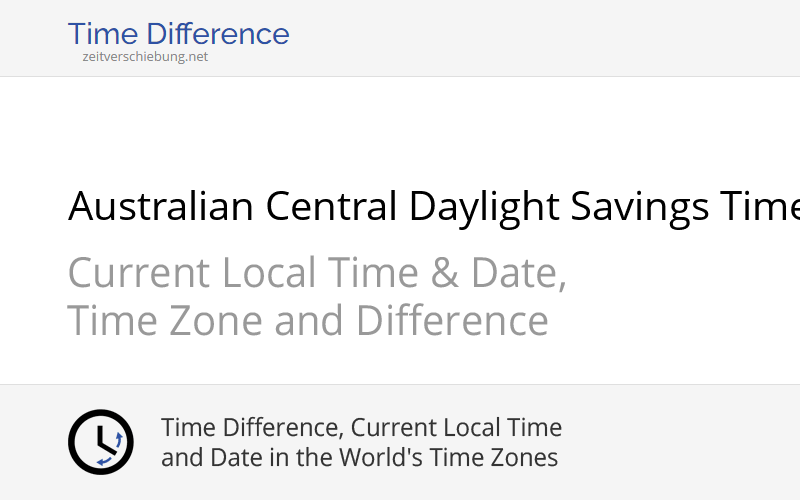Click footer text "Time Difference, Current Local Time"
The width and height of the screenshot is (800, 500).
coord(361,428)
